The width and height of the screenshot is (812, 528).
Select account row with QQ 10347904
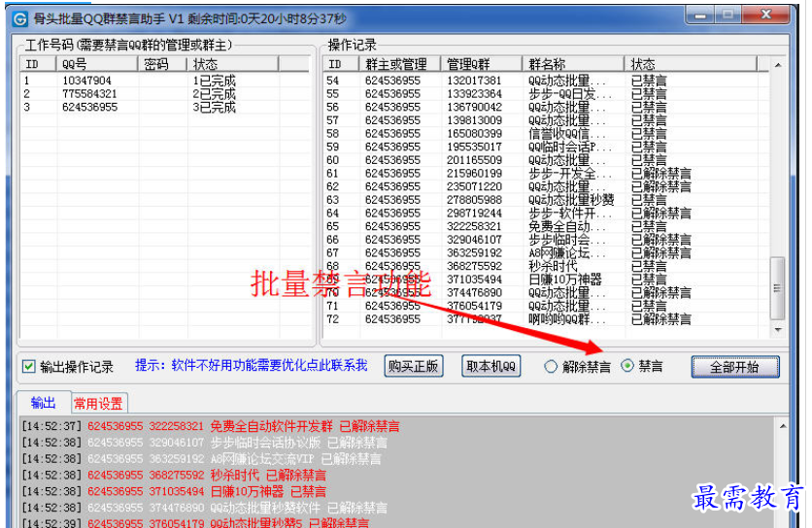[x=165, y=81]
